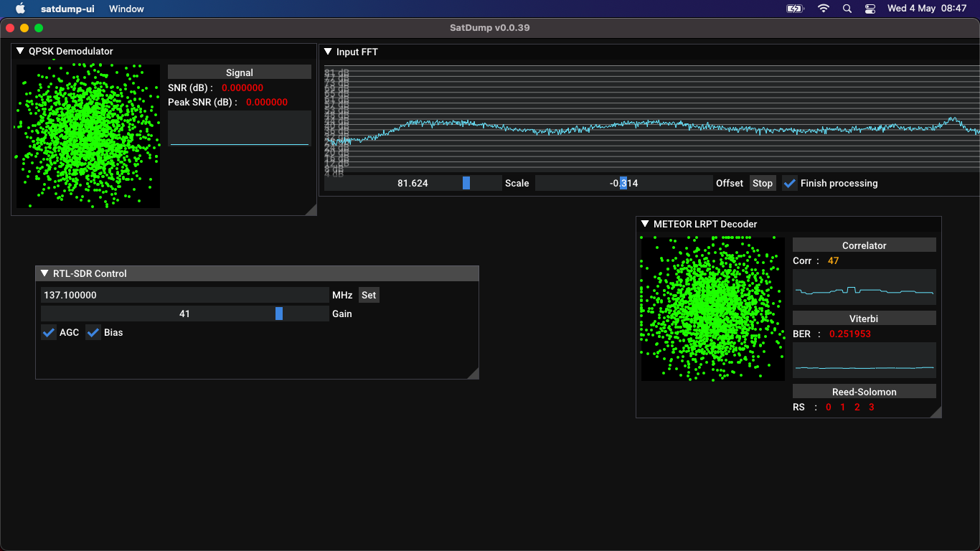Click the Set frequency button
980x551 pixels.
pyautogui.click(x=369, y=295)
